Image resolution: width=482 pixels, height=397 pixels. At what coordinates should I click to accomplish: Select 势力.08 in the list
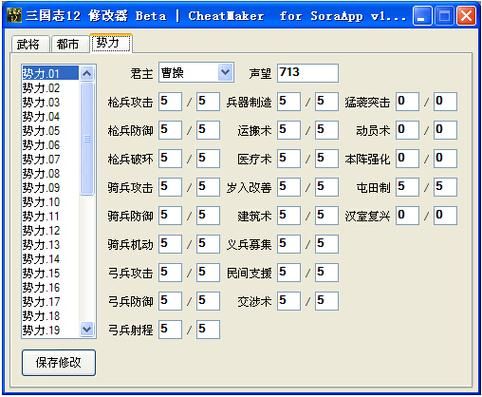click(x=50, y=174)
